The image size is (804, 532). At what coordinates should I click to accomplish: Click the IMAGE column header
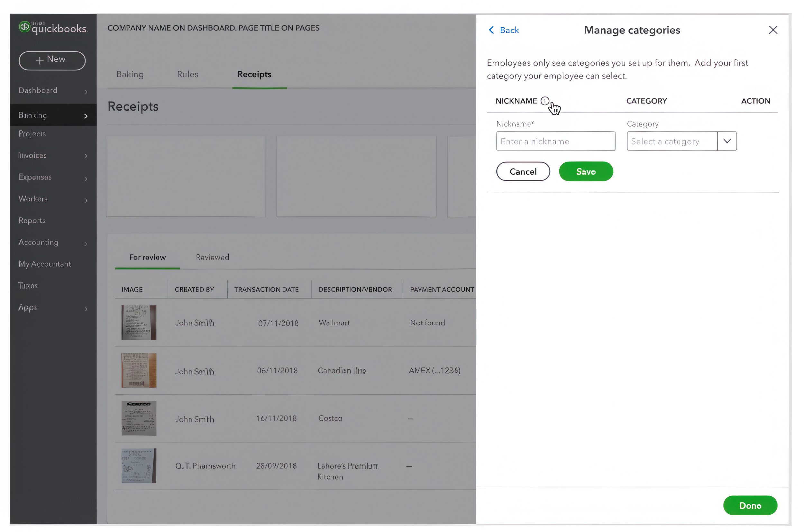tap(132, 289)
